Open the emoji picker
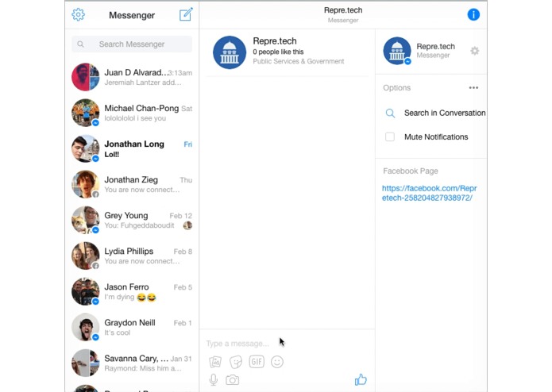The width and height of the screenshot is (552, 392). pyautogui.click(x=277, y=362)
